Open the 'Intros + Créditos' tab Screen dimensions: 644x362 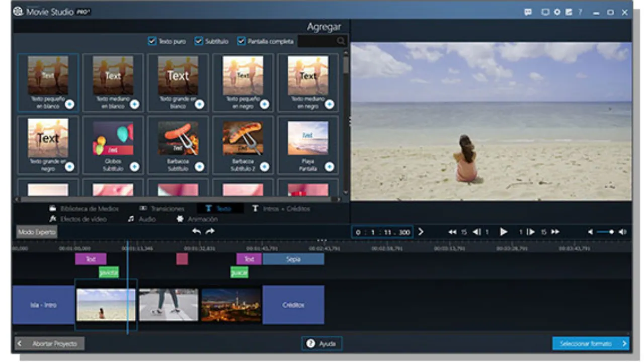coord(281,208)
